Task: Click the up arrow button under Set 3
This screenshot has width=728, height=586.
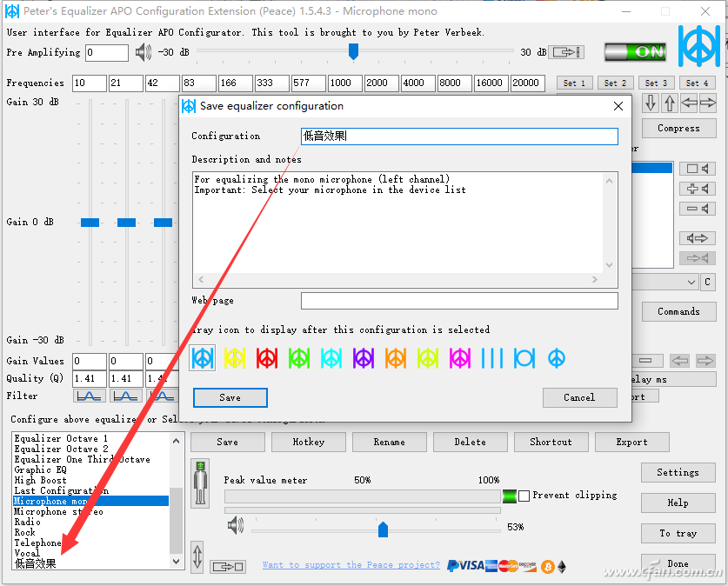Action: click(670, 103)
